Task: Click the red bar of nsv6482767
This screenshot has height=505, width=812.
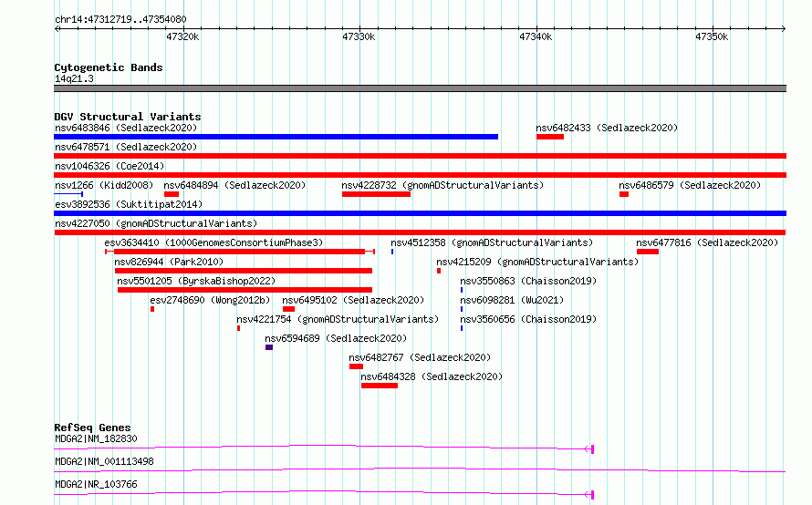Action: [x=357, y=366]
